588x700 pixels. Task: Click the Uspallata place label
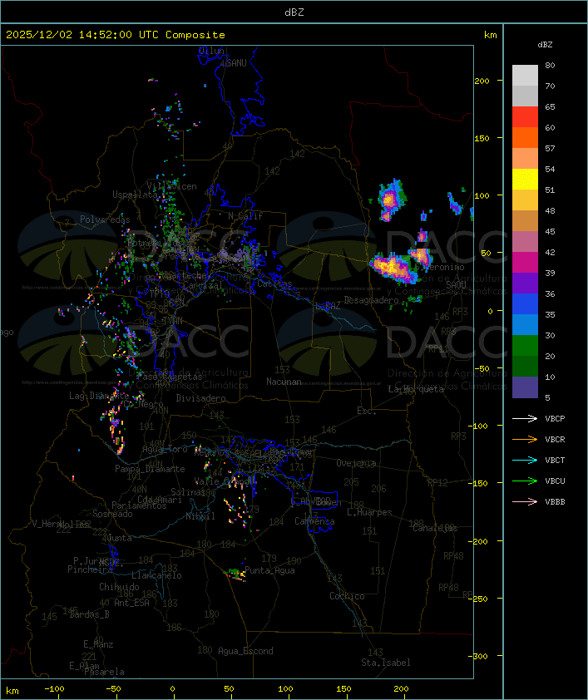tap(135, 195)
